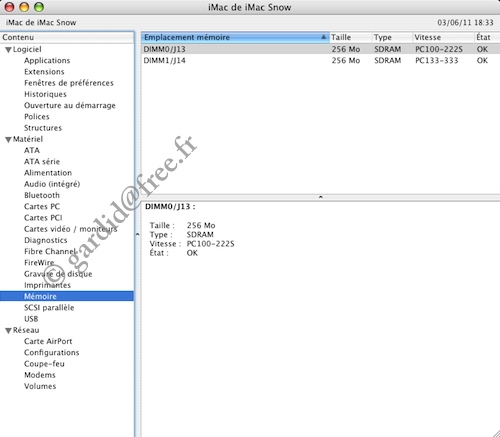Screen dimensions: 500x437
Task: Sort by the Type column header
Action: pos(392,37)
